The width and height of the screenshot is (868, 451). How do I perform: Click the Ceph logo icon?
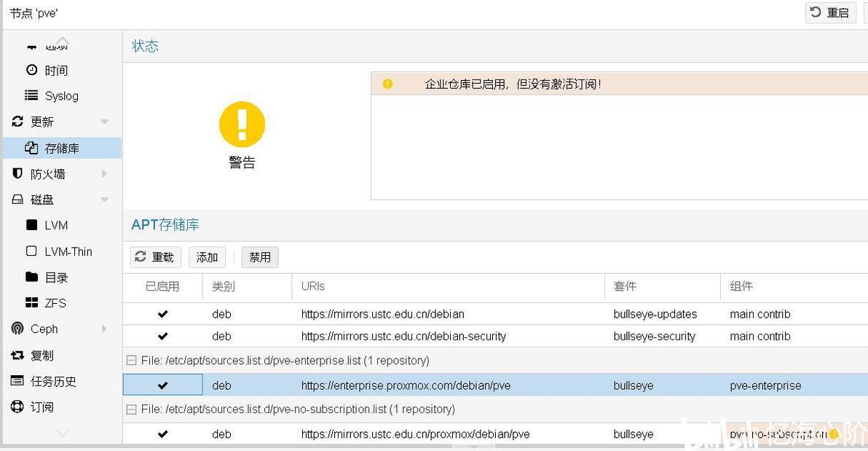click(17, 329)
